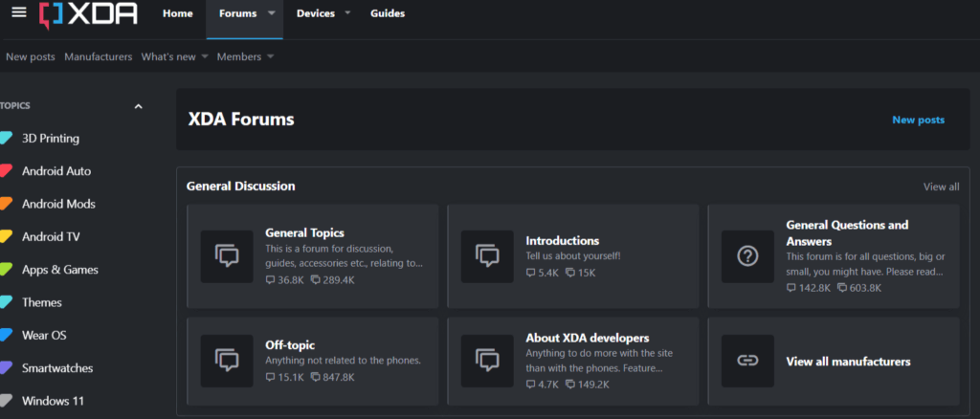Click the Themes tag icon
The height and width of the screenshot is (419, 980).
(6, 302)
